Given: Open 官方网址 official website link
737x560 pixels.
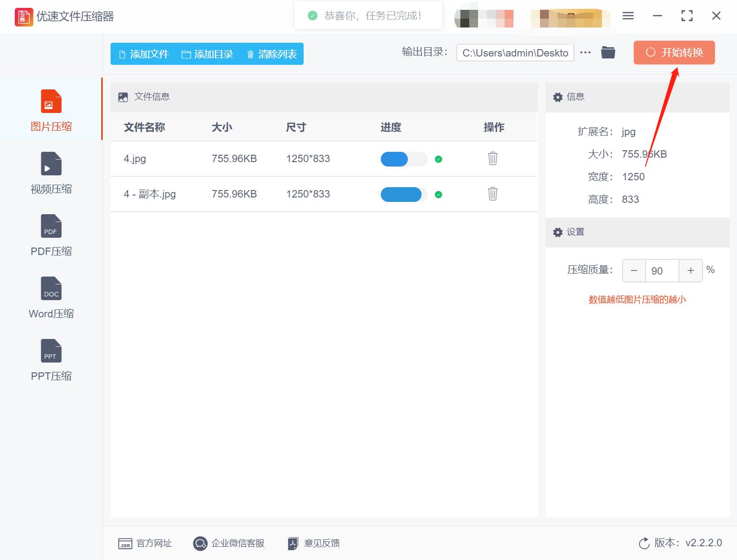Looking at the screenshot, I should tap(145, 543).
